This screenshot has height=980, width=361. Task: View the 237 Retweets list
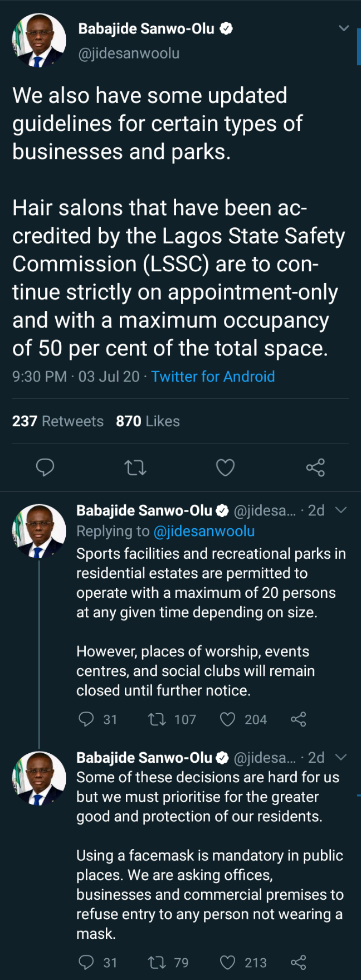[58, 421]
